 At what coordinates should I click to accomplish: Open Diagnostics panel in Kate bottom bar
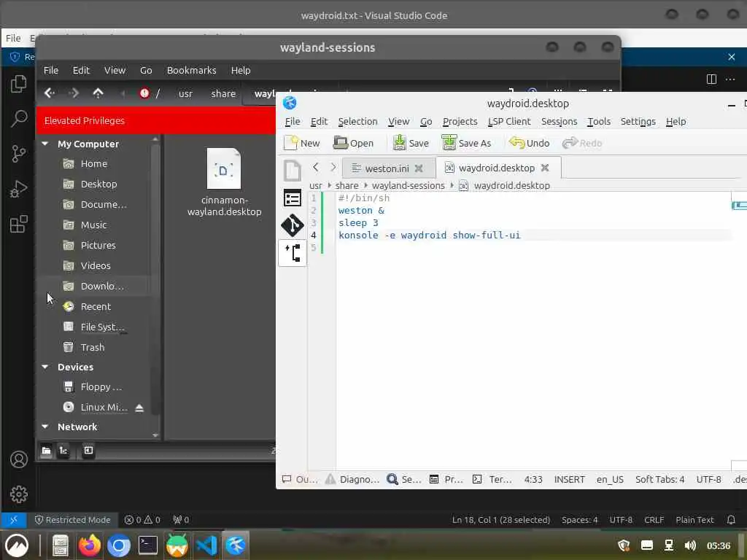352,479
